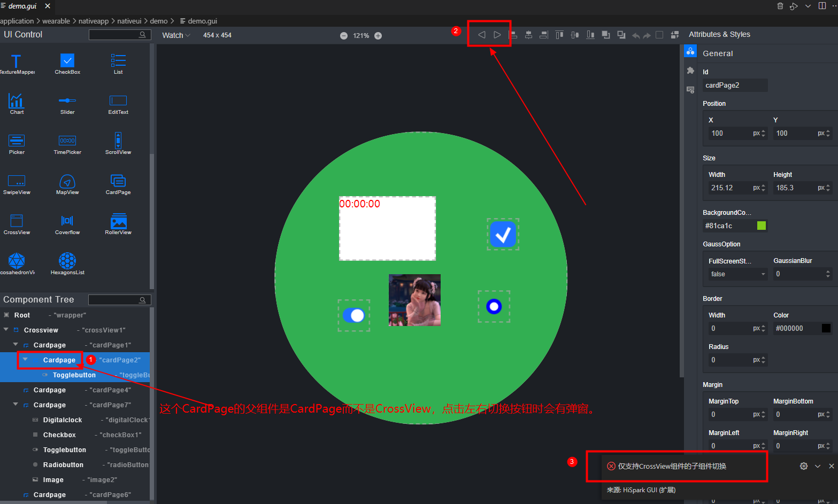Click the previous page arrow in toolbar
The width and height of the screenshot is (838, 504).
tap(481, 35)
